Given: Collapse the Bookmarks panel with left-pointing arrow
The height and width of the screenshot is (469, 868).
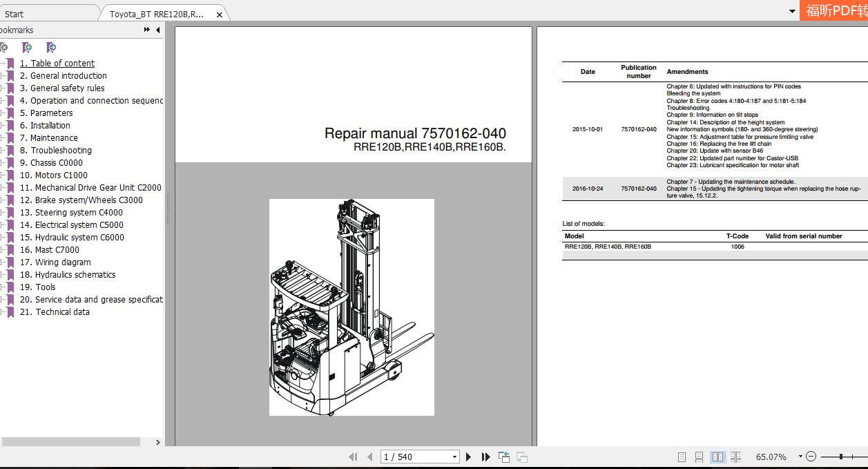Looking at the screenshot, I should point(157,30).
